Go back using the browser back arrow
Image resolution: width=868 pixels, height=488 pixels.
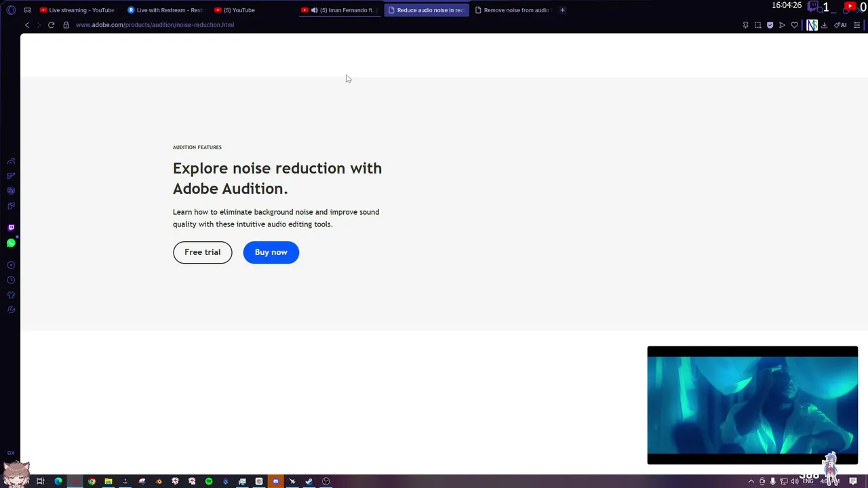27,25
